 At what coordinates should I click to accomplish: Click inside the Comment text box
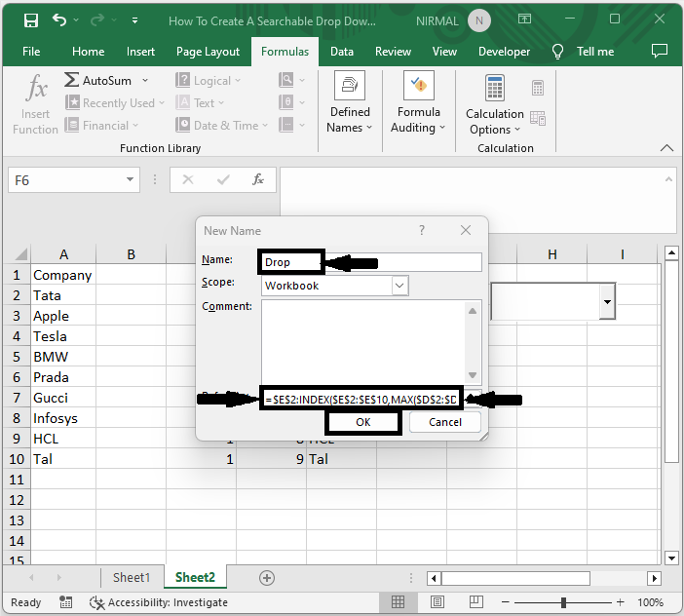[363, 342]
